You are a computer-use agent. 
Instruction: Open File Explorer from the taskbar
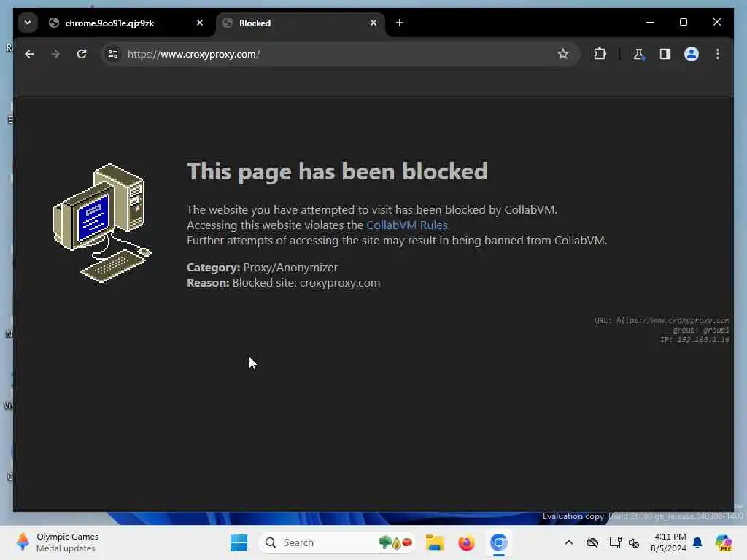pos(435,542)
